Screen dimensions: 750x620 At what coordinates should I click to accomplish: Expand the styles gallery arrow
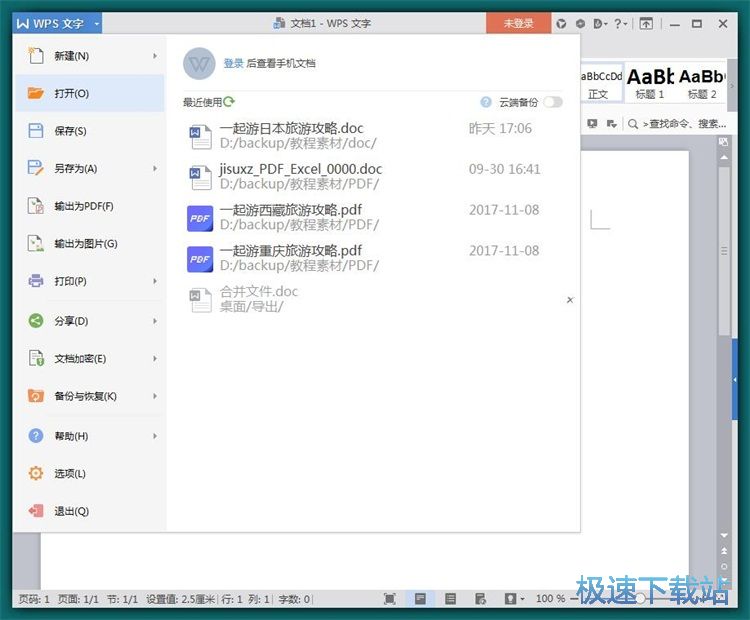pos(731,86)
